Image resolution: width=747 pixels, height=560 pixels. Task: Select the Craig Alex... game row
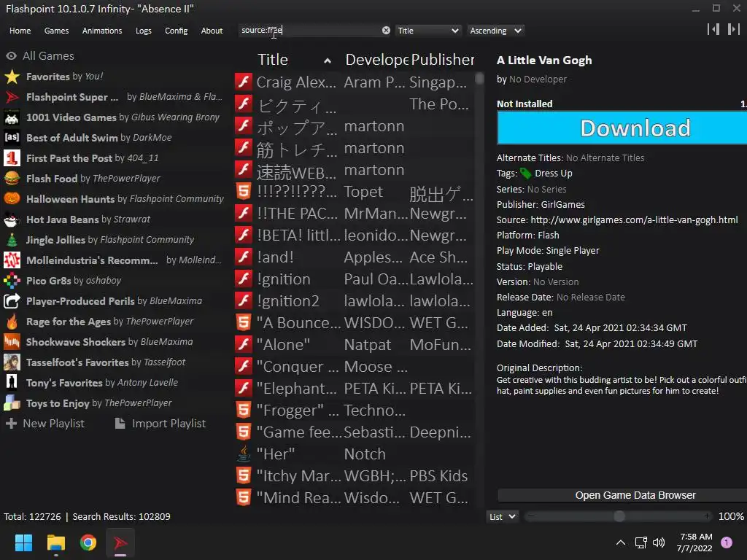click(x=355, y=82)
